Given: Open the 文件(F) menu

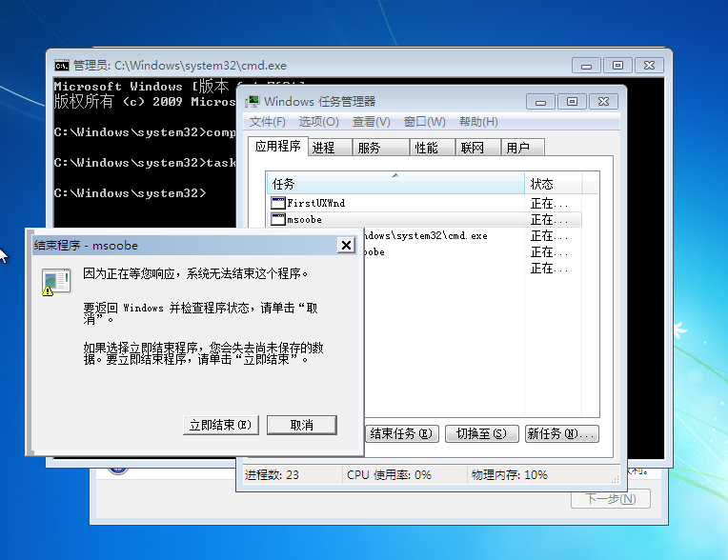Looking at the screenshot, I should click(x=268, y=122).
